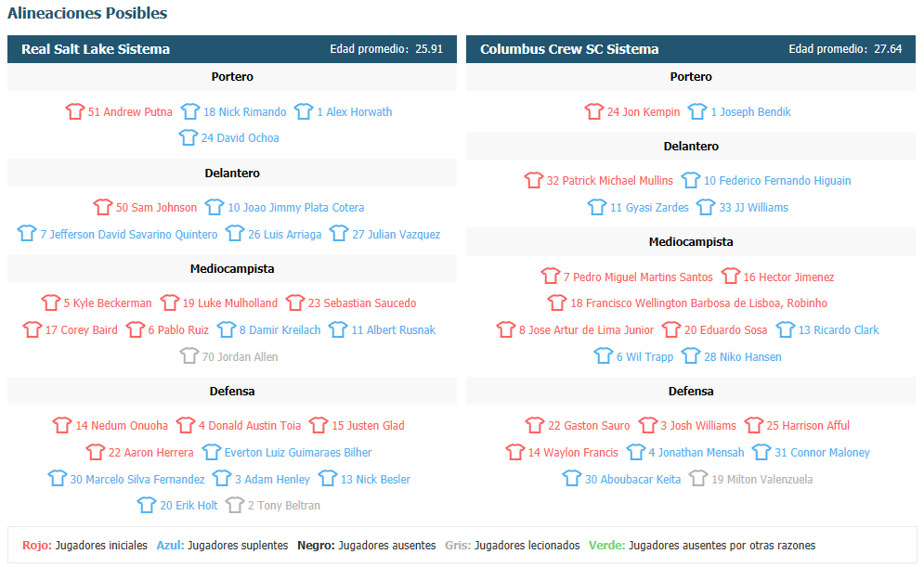This screenshot has height=567, width=924.
Task: Click Columbus Crew Edad promedio 27.64
Action: (845, 49)
